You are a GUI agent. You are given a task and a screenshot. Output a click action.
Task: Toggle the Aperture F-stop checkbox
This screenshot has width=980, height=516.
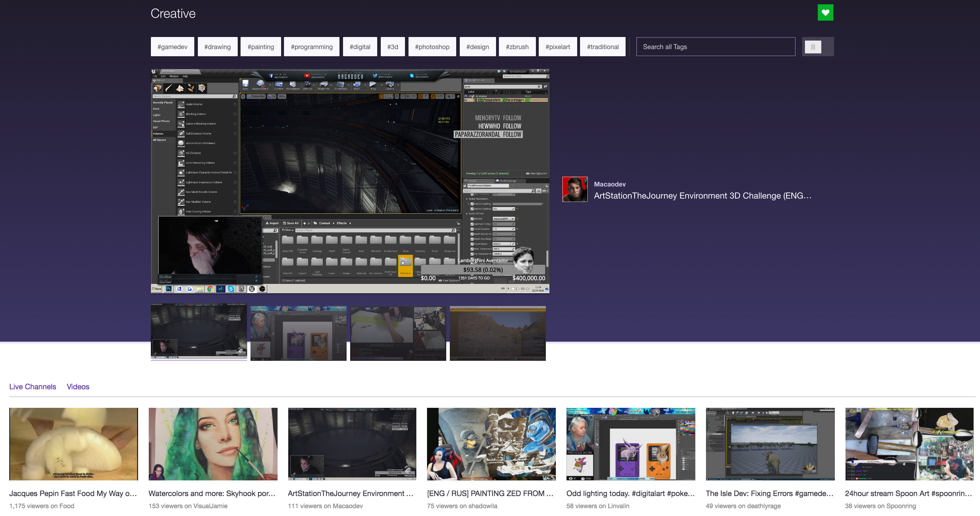click(x=473, y=224)
